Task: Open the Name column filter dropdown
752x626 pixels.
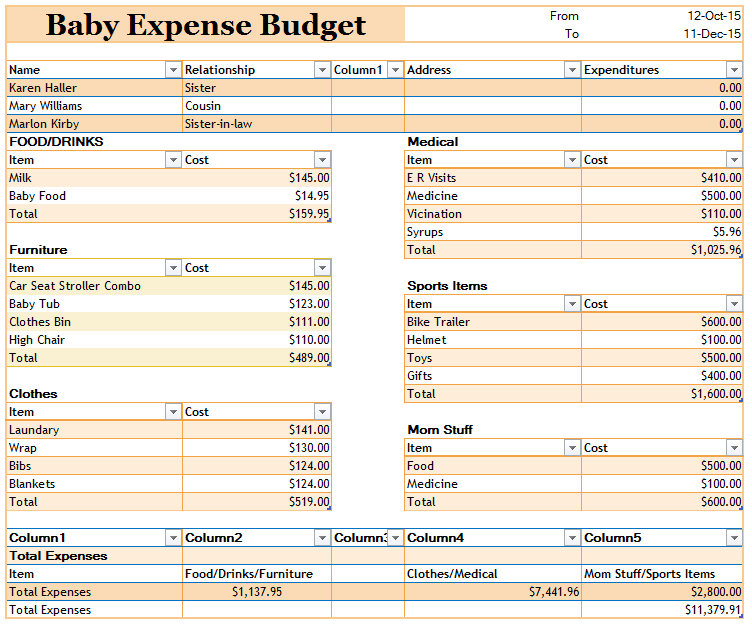Action: coord(173,70)
